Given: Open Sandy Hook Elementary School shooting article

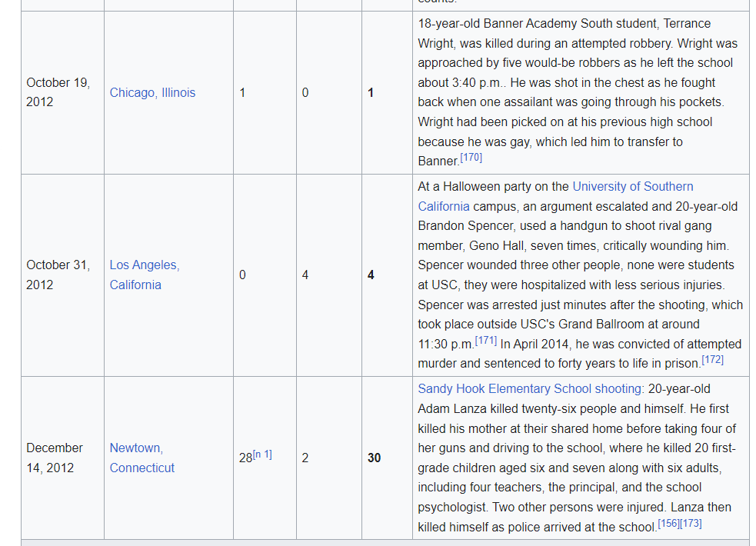Looking at the screenshot, I should click(x=529, y=389).
